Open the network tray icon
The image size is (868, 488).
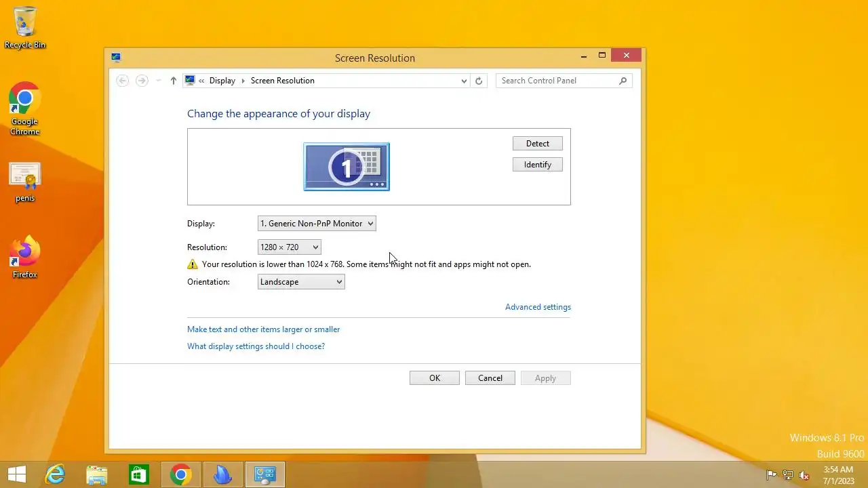[788, 475]
